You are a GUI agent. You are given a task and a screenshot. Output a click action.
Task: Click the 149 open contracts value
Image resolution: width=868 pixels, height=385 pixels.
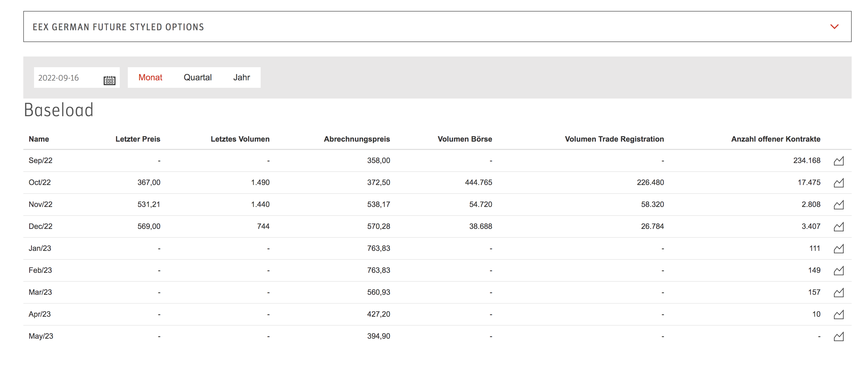pos(814,270)
